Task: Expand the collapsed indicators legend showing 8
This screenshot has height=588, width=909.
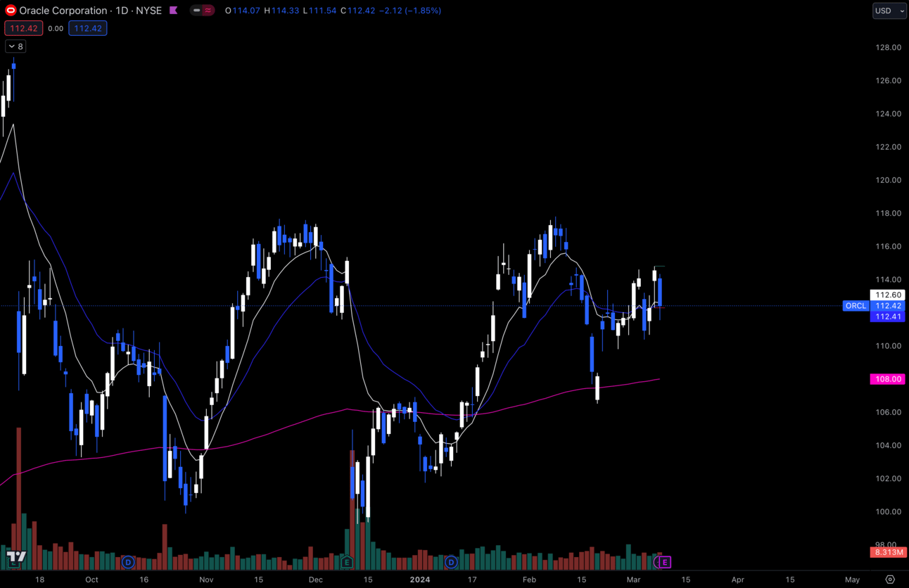Action: coord(15,46)
